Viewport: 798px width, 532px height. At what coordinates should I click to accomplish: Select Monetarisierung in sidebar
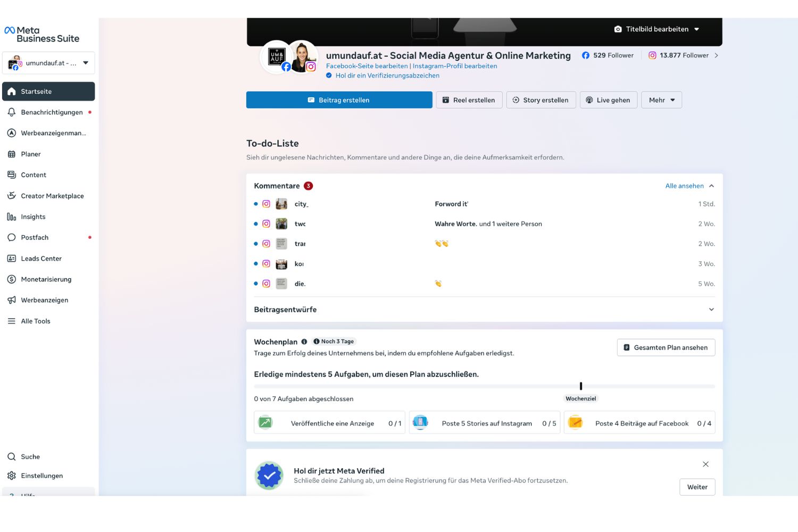pos(48,279)
